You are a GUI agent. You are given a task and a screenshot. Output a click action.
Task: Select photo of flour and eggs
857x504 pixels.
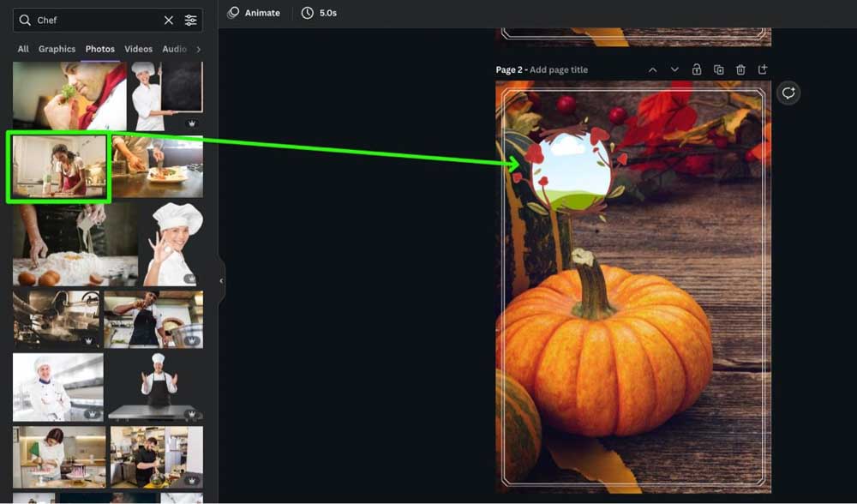click(75, 245)
